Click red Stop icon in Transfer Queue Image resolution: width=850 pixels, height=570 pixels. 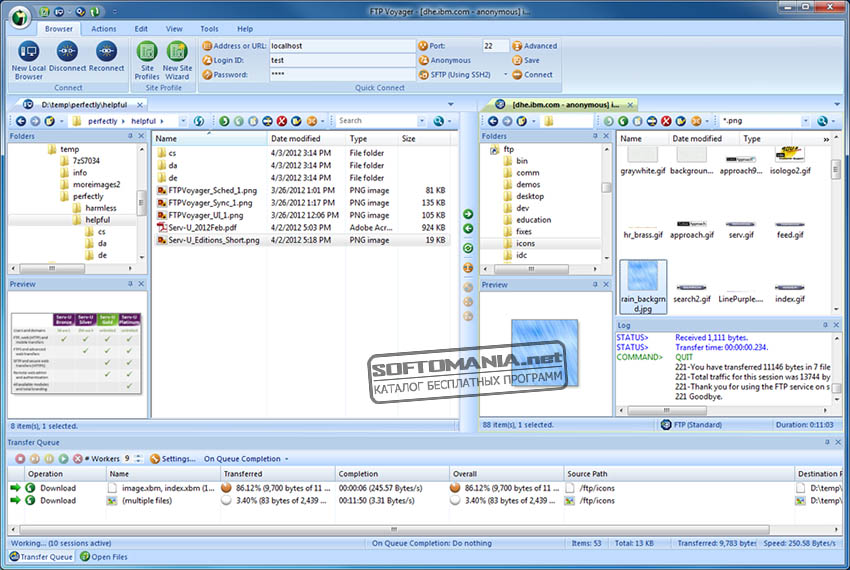point(20,459)
